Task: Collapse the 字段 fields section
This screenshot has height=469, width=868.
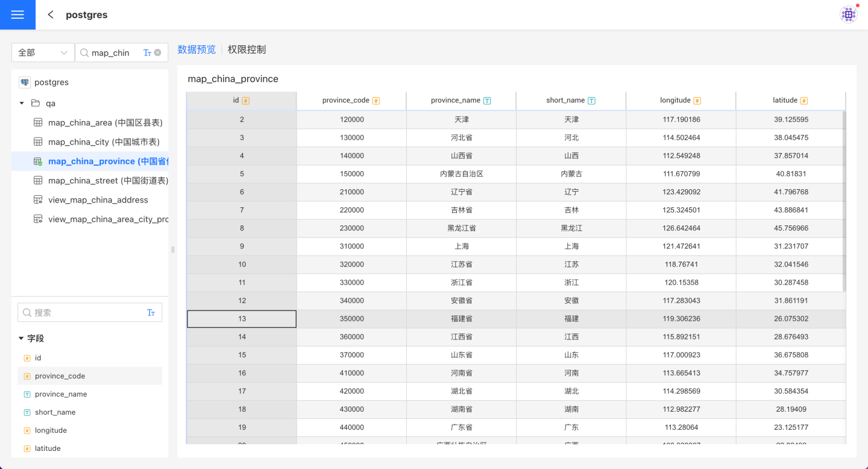Action: [x=21, y=339]
